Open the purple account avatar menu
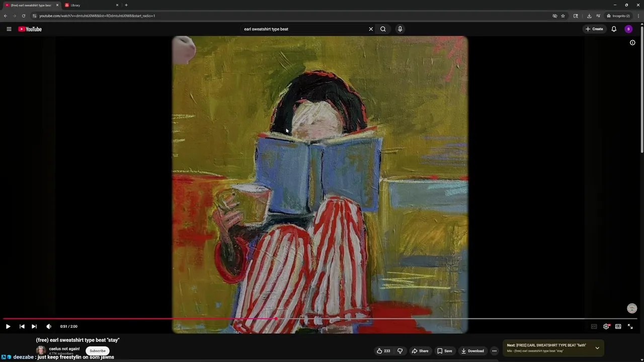The image size is (644, 362). (628, 29)
